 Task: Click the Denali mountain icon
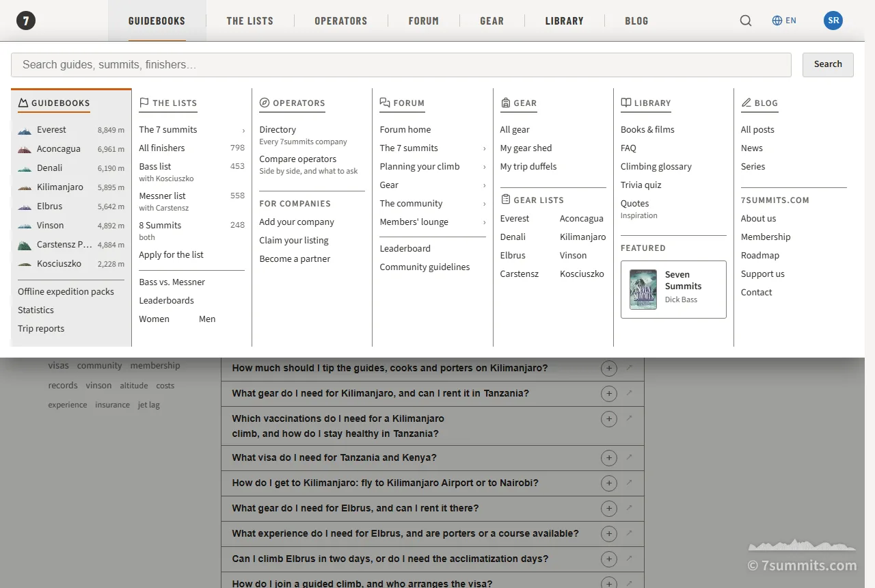tap(25, 168)
